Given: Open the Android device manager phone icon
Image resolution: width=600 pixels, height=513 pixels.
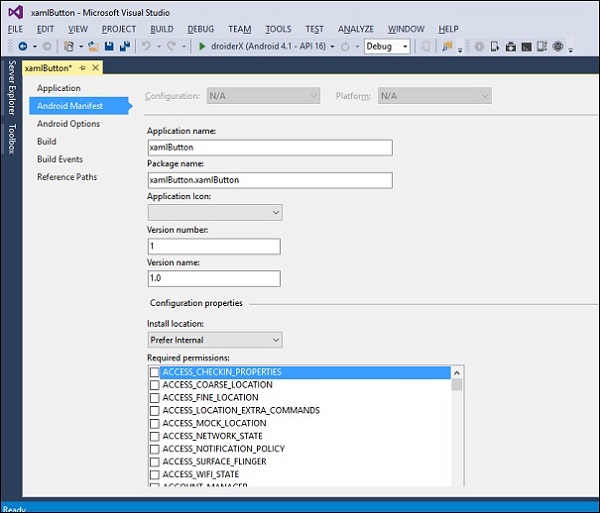Looking at the screenshot, I should tap(495, 47).
